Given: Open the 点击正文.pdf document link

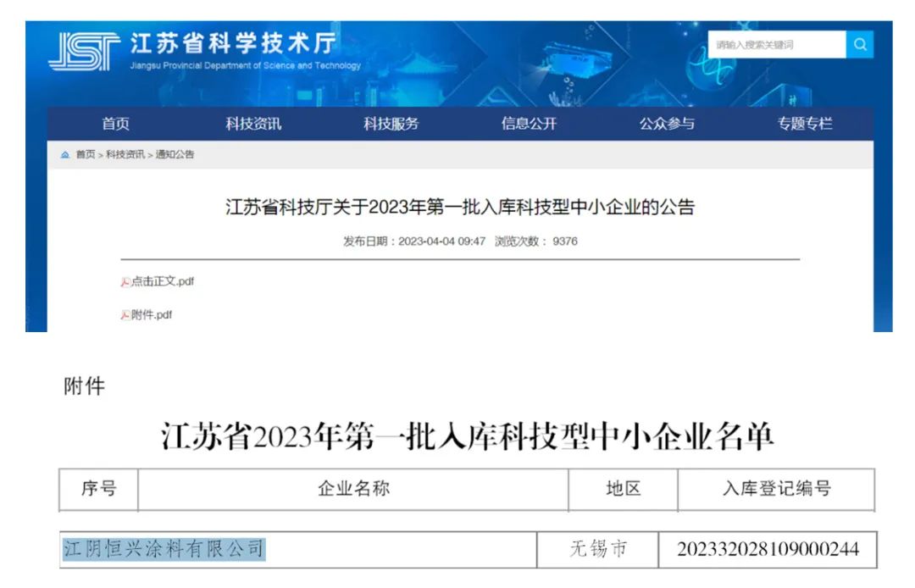Looking at the screenshot, I should pos(162,282).
